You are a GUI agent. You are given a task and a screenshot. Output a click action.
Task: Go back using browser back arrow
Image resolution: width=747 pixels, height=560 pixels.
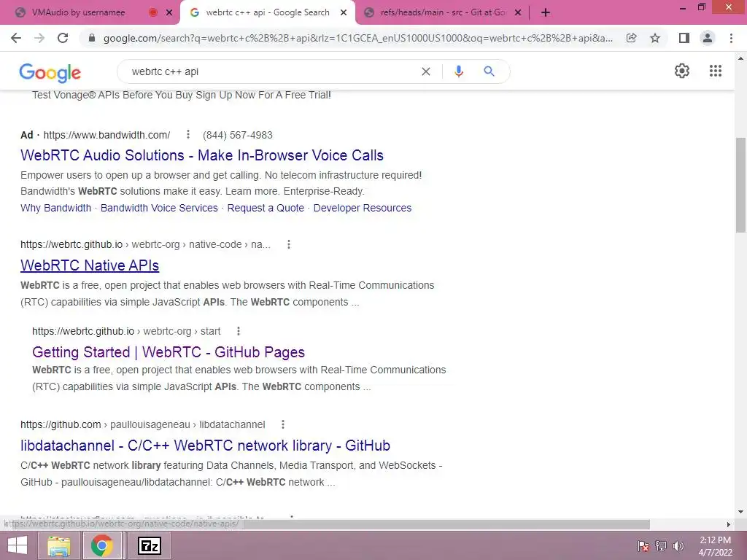tap(16, 38)
